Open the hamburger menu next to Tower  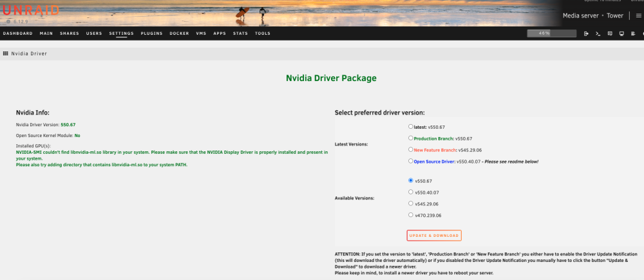pyautogui.click(x=638, y=15)
